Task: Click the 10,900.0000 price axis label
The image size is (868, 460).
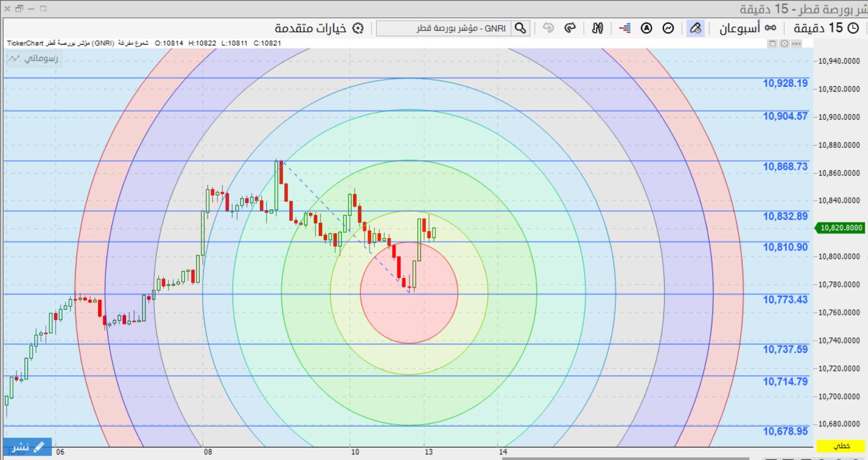Action: (x=839, y=117)
